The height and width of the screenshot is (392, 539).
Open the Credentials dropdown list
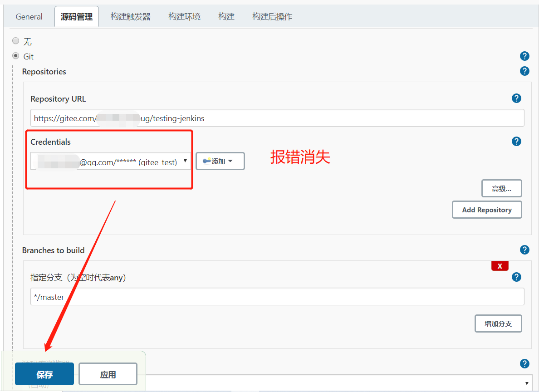pos(111,161)
